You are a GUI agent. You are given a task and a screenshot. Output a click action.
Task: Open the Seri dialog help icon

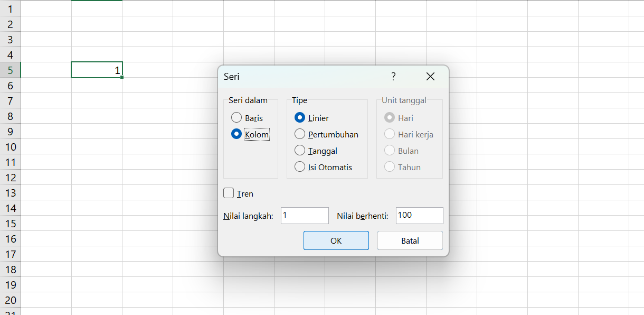pyautogui.click(x=393, y=77)
